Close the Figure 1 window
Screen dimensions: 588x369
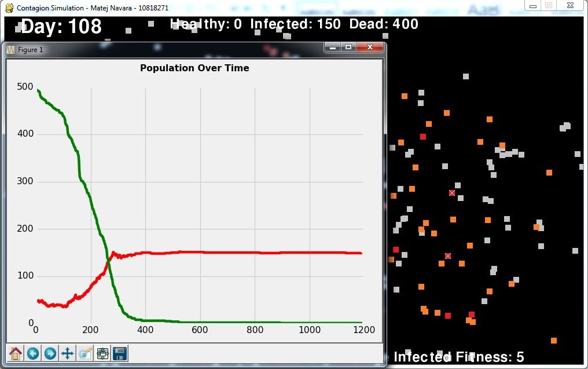[x=369, y=48]
